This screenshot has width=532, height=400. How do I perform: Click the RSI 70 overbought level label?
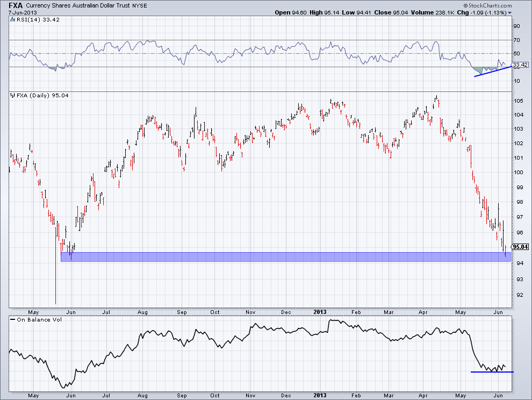[x=517, y=40]
